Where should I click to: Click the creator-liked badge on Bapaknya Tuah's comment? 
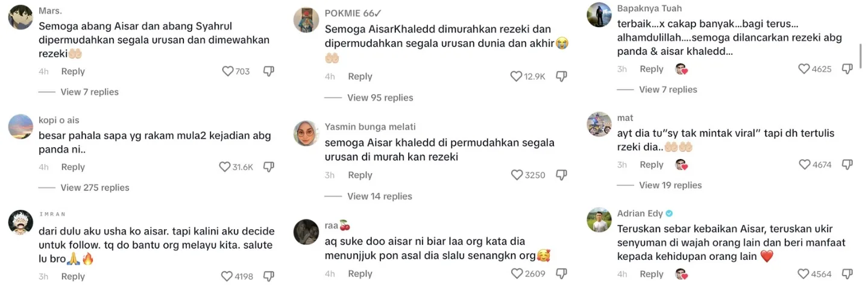click(681, 69)
